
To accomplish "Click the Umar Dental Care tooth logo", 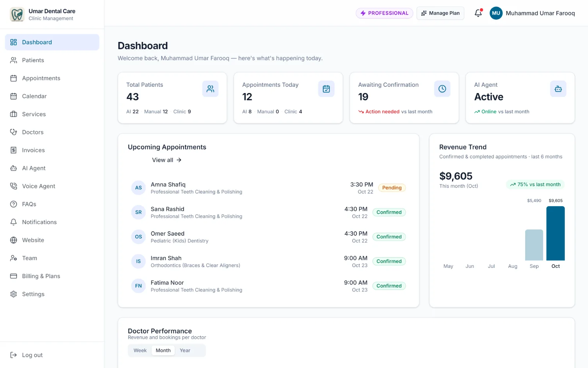I will (17, 14).
